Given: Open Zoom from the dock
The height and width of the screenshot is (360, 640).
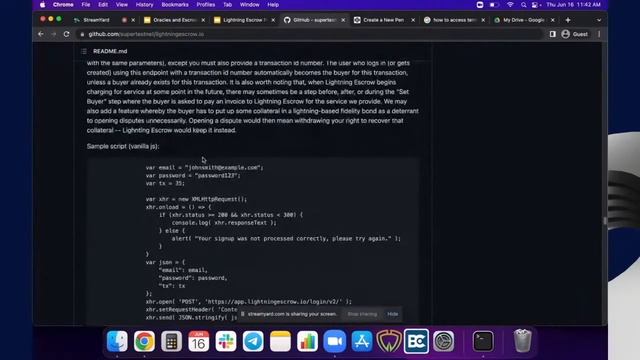Looking at the screenshot, I should (335, 341).
